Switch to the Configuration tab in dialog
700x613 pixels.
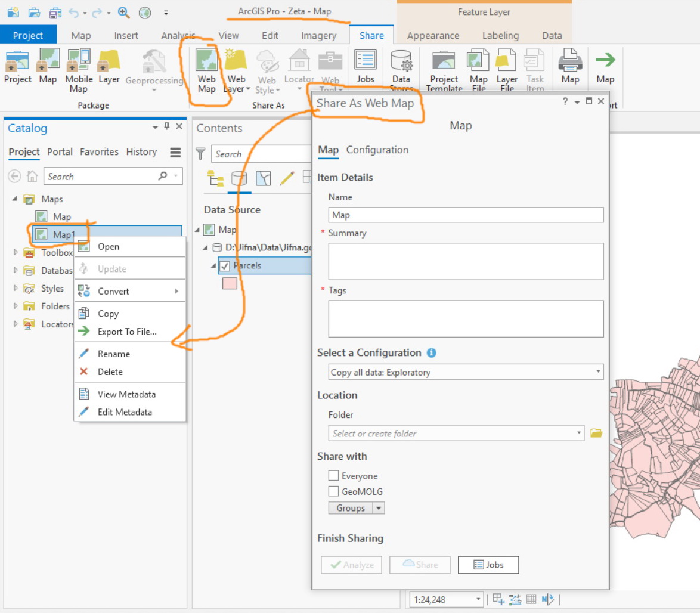tap(377, 150)
